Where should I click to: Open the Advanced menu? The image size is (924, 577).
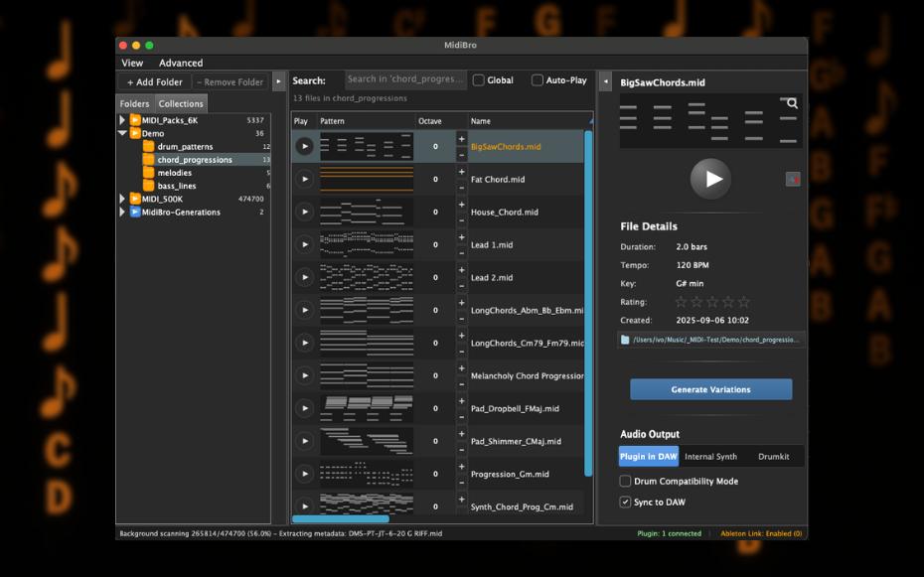click(181, 62)
